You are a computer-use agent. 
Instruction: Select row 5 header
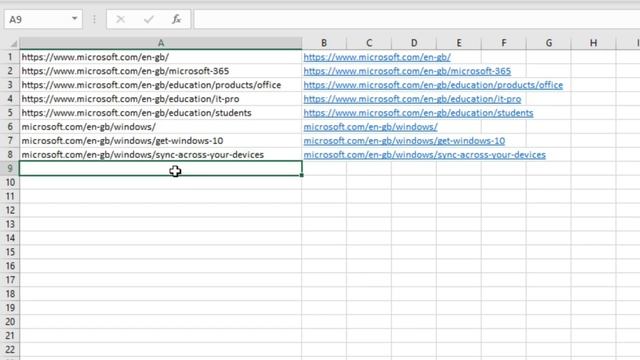(x=10, y=113)
